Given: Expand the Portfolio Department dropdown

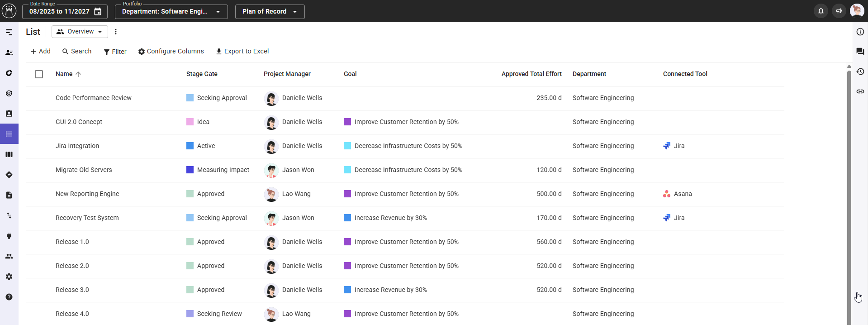Looking at the screenshot, I should (171, 11).
